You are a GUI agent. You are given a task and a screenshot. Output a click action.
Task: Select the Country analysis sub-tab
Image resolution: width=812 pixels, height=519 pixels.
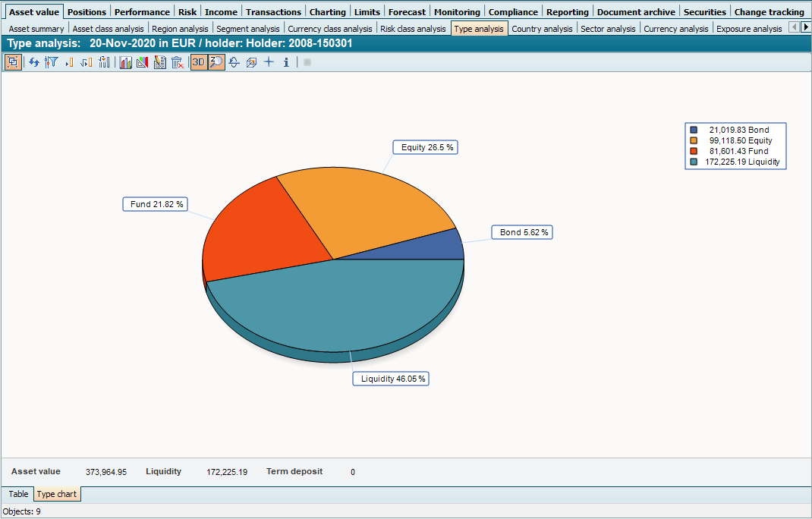click(542, 29)
